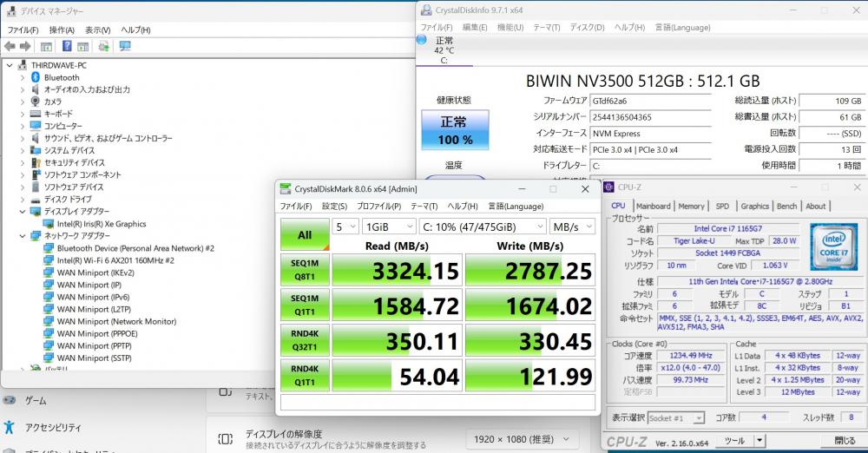This screenshot has height=453, width=868.
Task: Click the blue disk status circle icon
Action: pos(422,40)
